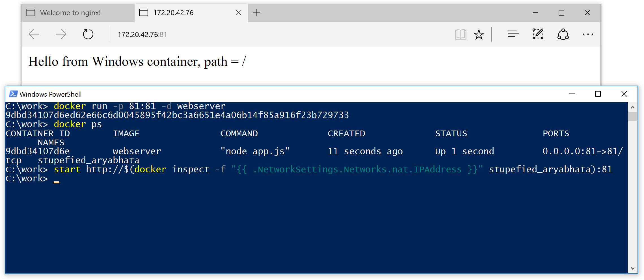Viewport: 644px width, 280px height.
Task: Open the Hub panel in Edge
Action: click(x=513, y=34)
